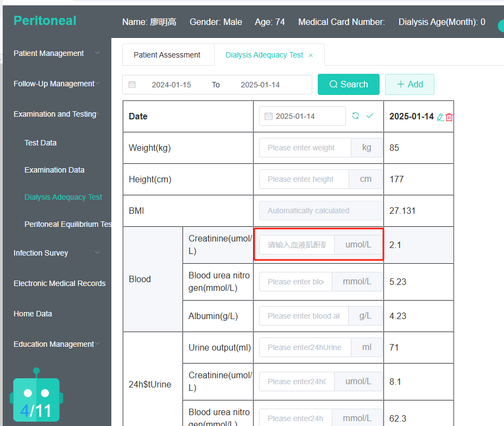Click the Add button

coord(409,84)
